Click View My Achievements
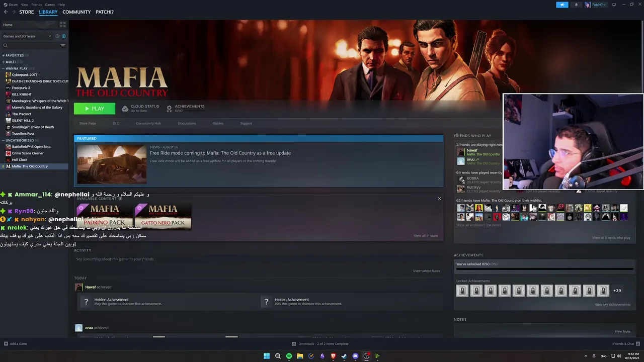The height and width of the screenshot is (362, 644). pyautogui.click(x=612, y=305)
